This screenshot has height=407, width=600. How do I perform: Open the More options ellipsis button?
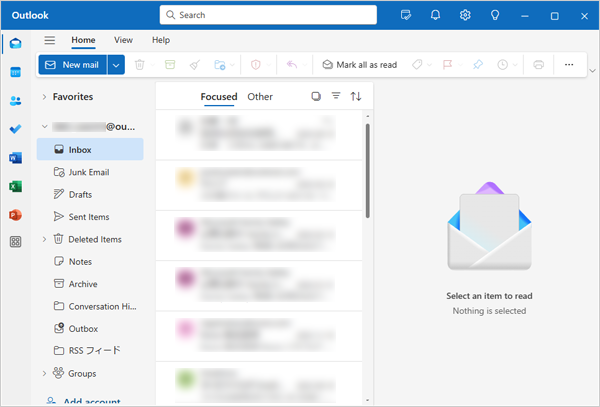(x=569, y=65)
